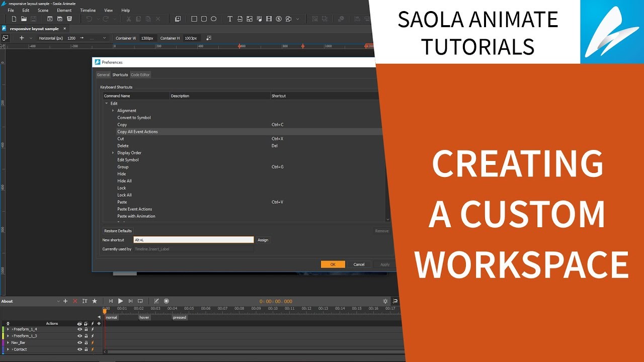Open a project via folder icon
This screenshot has width=644, height=362.
pos(24,19)
